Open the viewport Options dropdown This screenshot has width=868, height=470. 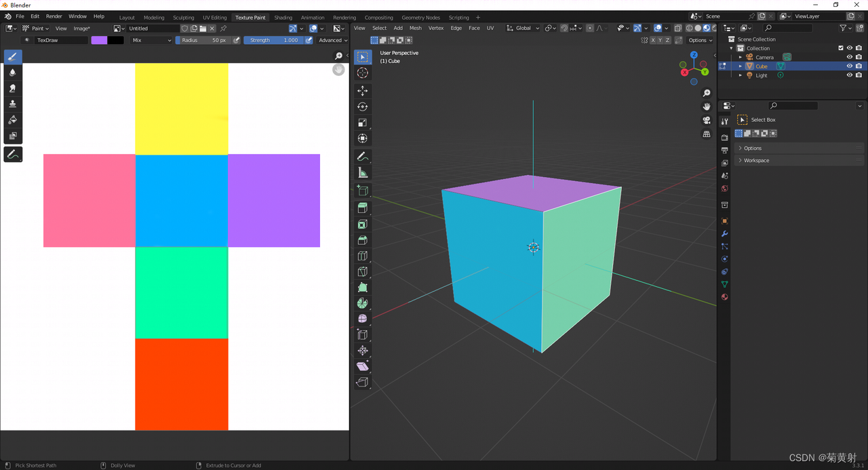(x=701, y=40)
